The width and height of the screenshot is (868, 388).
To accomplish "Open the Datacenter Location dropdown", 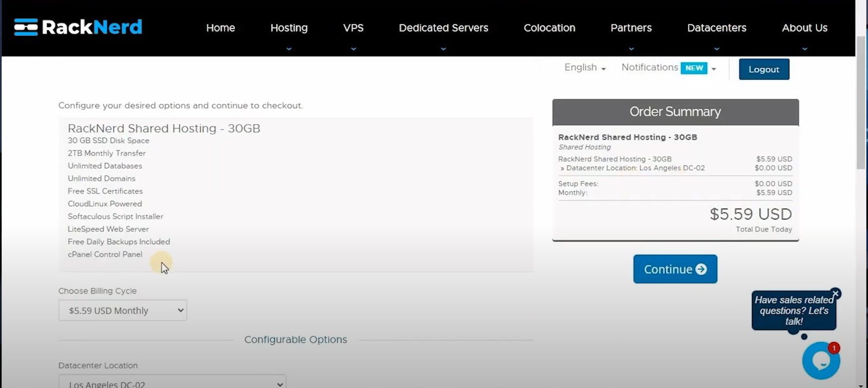I will pyautogui.click(x=172, y=381).
